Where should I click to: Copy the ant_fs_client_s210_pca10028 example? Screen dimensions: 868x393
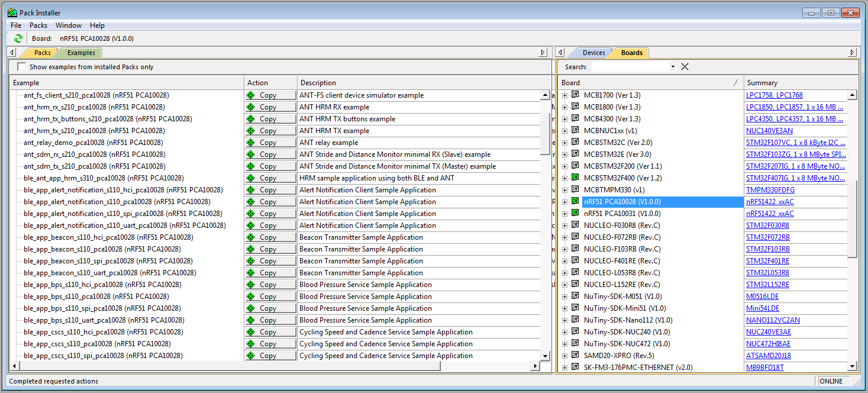270,95
